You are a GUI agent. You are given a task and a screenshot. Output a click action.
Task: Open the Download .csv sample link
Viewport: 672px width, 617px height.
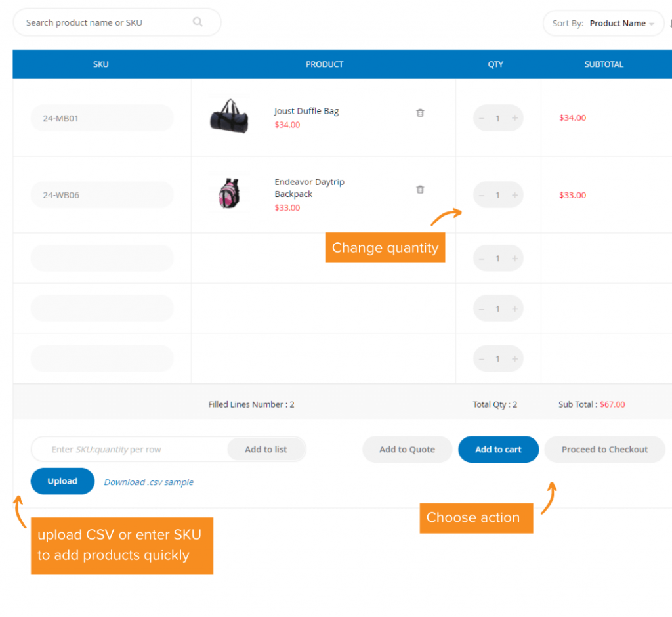coord(148,482)
